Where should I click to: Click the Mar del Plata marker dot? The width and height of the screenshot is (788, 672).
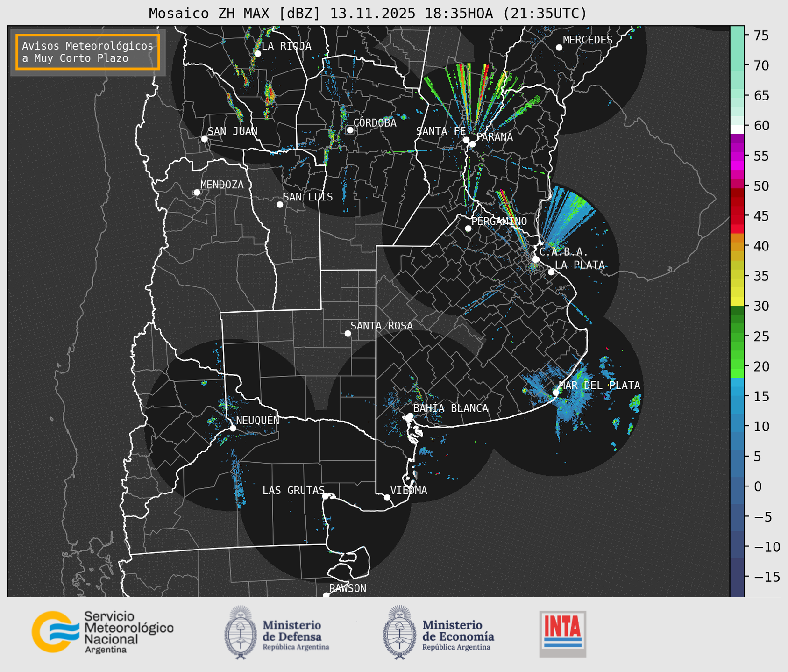555,393
